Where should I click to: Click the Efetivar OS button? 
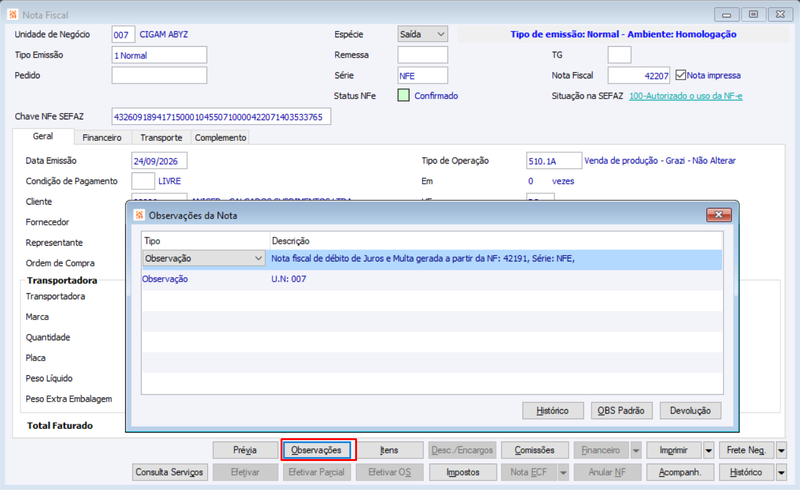click(x=389, y=472)
